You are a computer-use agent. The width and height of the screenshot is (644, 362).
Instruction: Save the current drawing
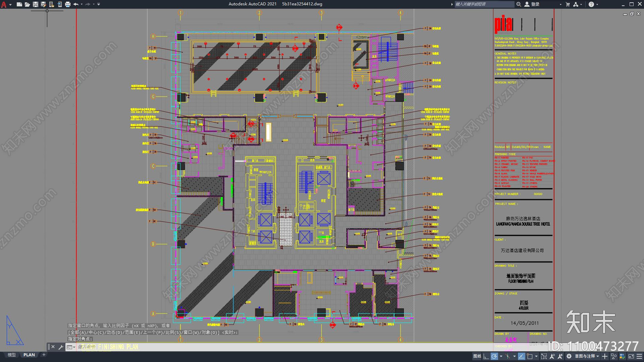[x=35, y=4]
